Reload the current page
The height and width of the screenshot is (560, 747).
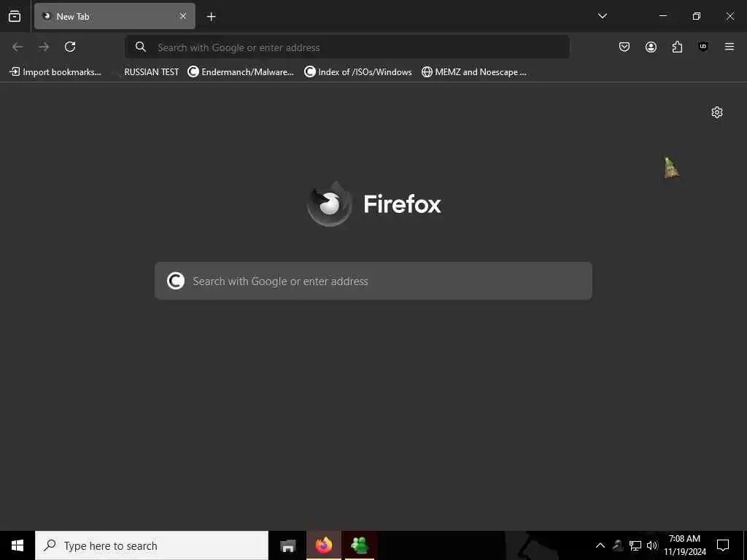pos(70,47)
